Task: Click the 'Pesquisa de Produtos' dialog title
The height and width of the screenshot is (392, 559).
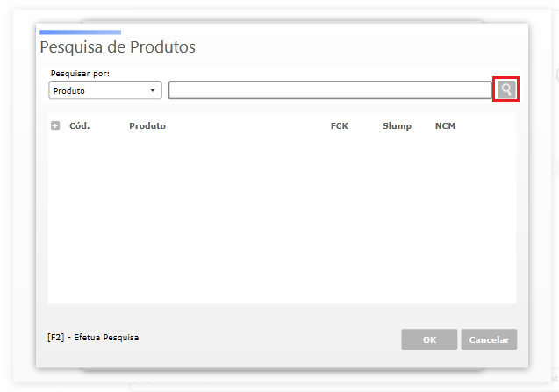Action: (x=118, y=47)
